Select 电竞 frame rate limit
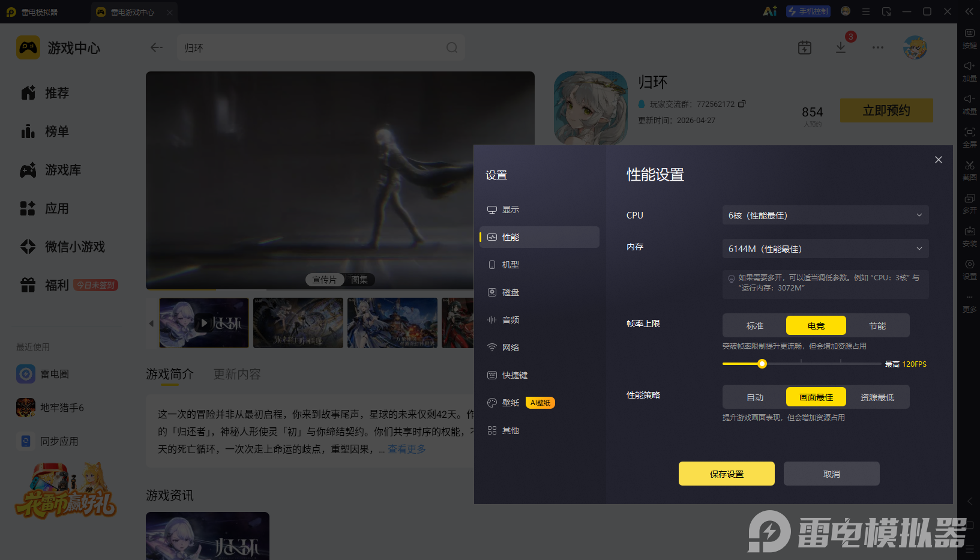 coord(816,325)
